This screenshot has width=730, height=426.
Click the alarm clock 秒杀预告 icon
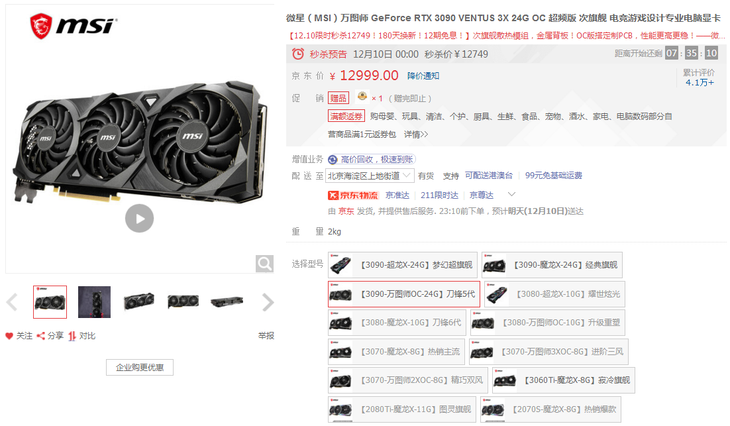(x=298, y=54)
